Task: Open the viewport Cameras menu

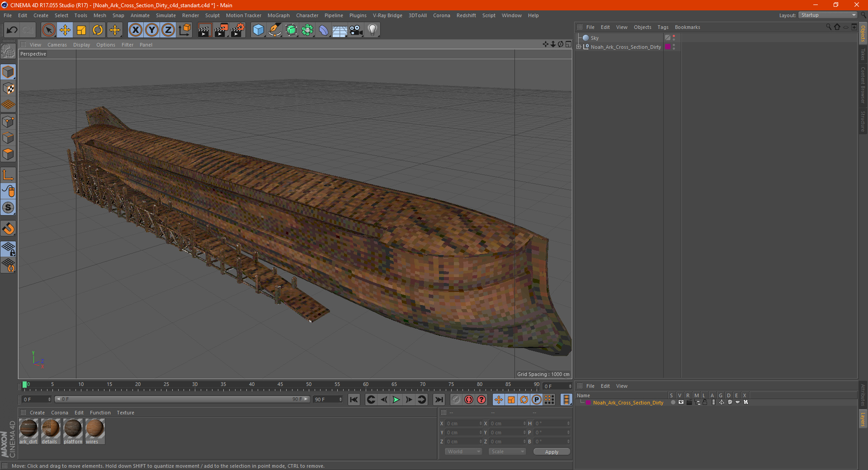Action: point(57,45)
